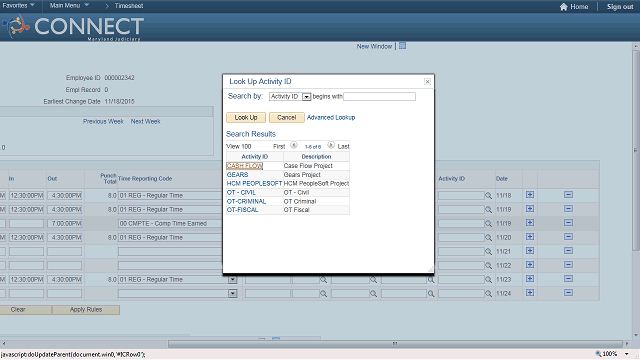Screen dimensions: 640x360
Task: Click the Activity ID lookup magnifier for 11/24
Action: point(488,294)
